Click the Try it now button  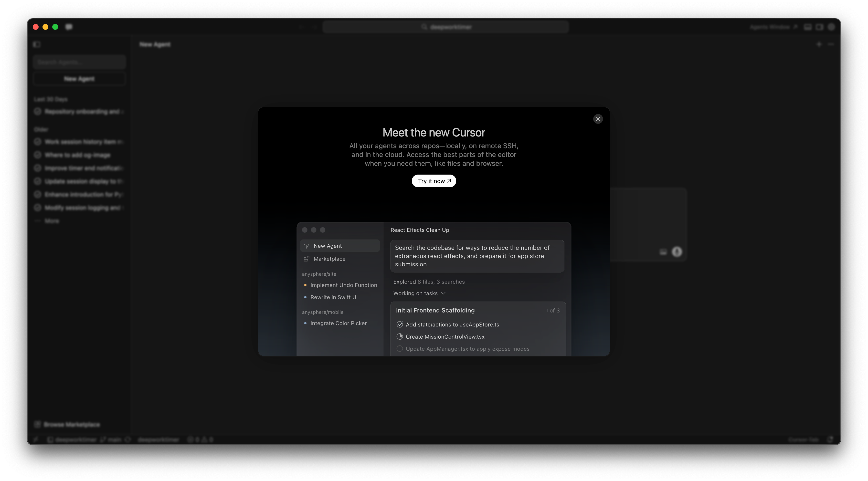coord(434,181)
